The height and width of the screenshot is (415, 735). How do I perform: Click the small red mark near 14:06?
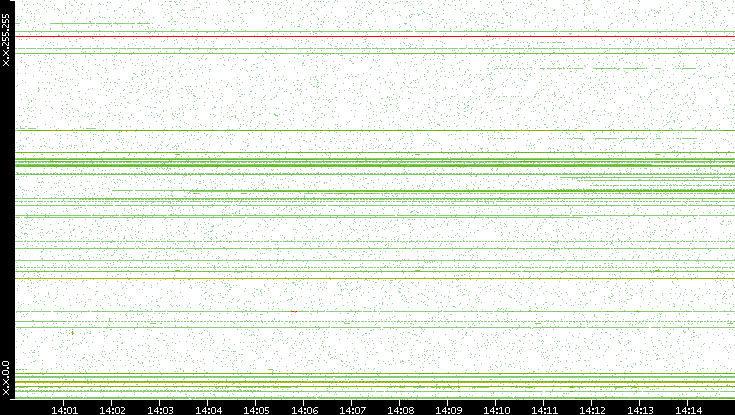point(294,311)
